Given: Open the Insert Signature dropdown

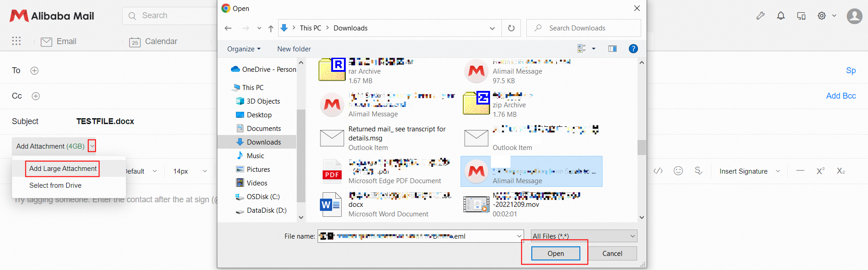Looking at the screenshot, I should tap(750, 171).
